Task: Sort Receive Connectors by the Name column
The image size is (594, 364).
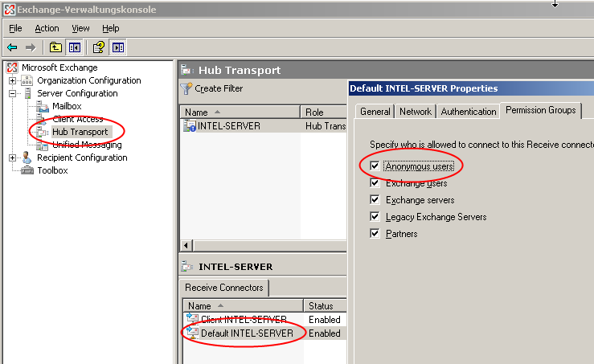Action: pos(243,305)
